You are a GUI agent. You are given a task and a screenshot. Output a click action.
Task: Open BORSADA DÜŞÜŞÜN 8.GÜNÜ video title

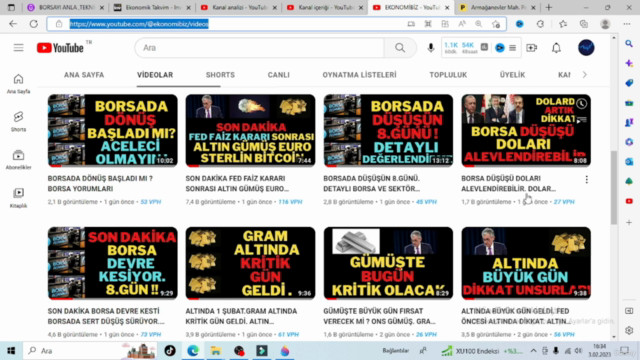point(371,183)
